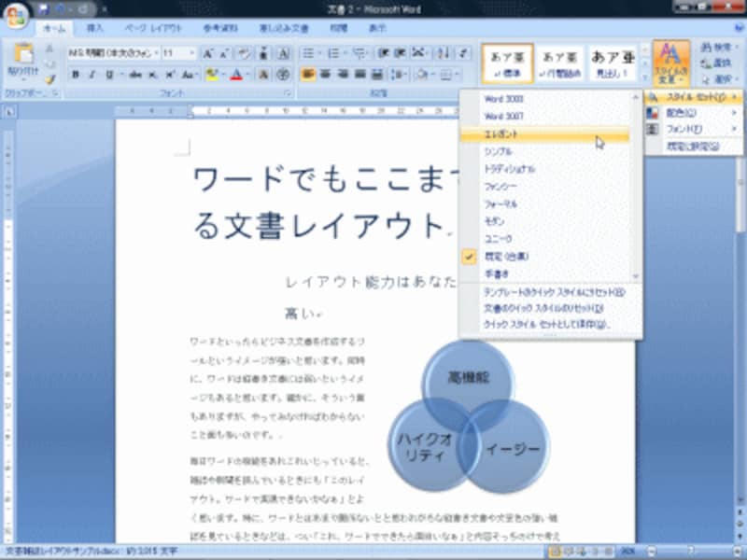
Task: Start a numbered list
Action: [335, 51]
